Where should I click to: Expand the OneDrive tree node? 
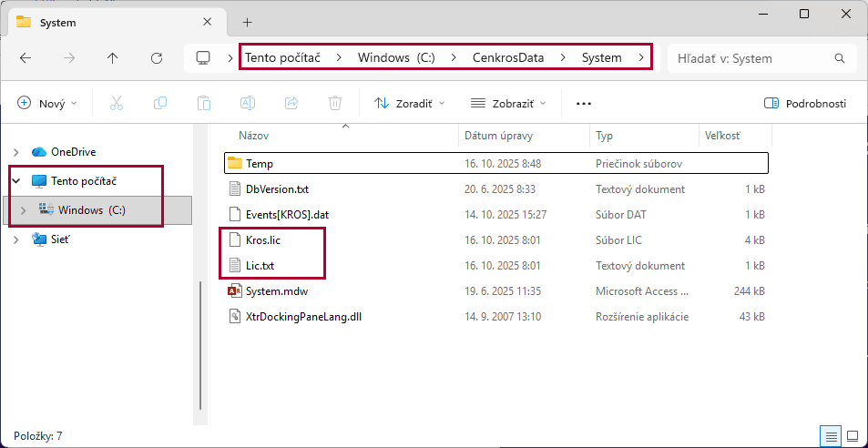[x=15, y=152]
